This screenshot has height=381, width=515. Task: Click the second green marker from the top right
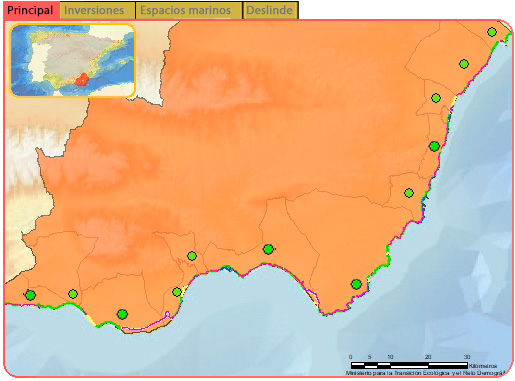pyautogui.click(x=464, y=64)
